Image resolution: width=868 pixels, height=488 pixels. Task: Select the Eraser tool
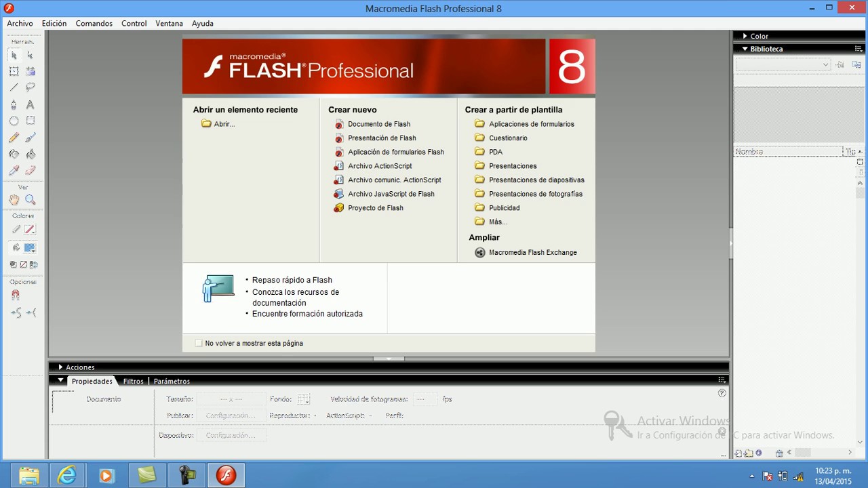(x=31, y=171)
